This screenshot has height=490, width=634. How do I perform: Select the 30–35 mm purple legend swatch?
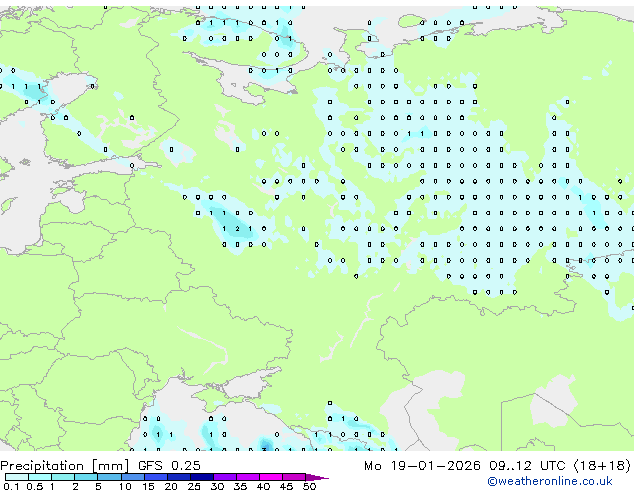coord(225,477)
